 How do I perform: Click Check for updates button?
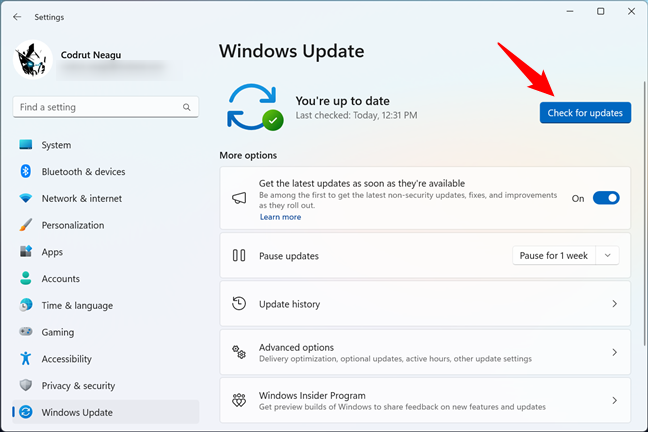pyautogui.click(x=585, y=112)
